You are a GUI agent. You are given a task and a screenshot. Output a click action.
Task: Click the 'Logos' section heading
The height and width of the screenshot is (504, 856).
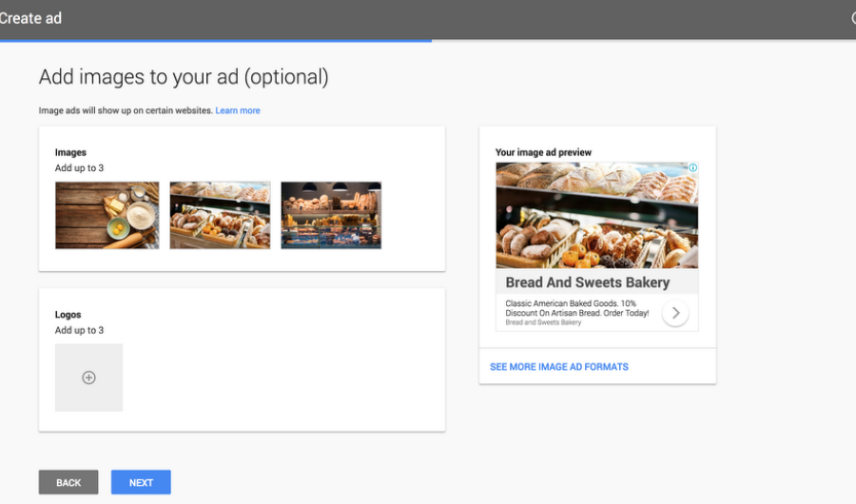(68, 315)
